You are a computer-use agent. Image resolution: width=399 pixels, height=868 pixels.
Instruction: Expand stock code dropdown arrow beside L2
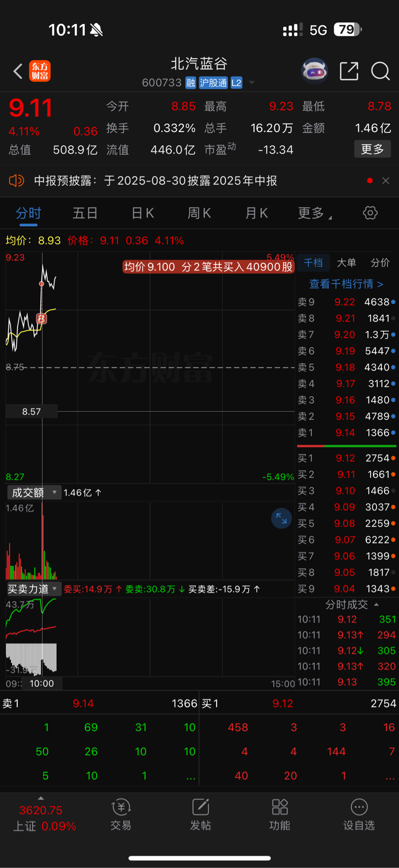coord(252,83)
